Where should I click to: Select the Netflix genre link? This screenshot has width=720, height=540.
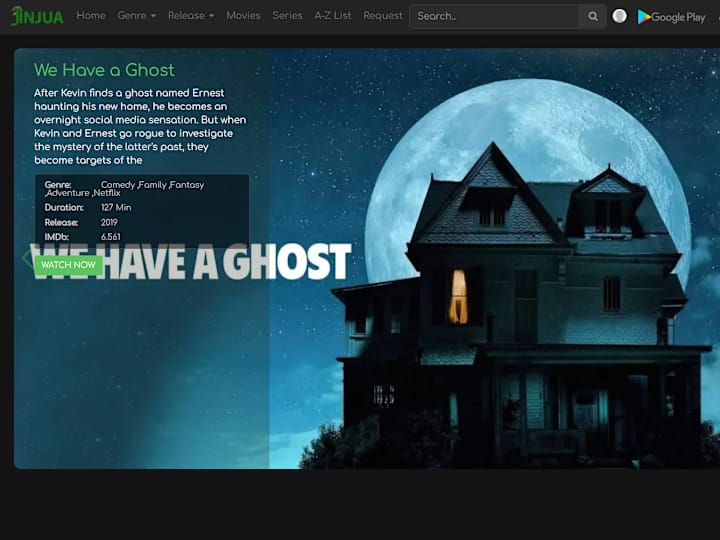(106, 193)
